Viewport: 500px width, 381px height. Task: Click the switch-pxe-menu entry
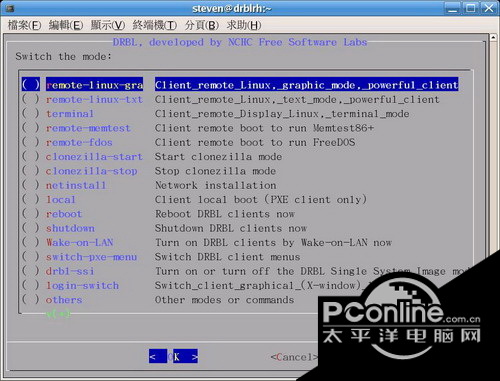[x=91, y=257]
